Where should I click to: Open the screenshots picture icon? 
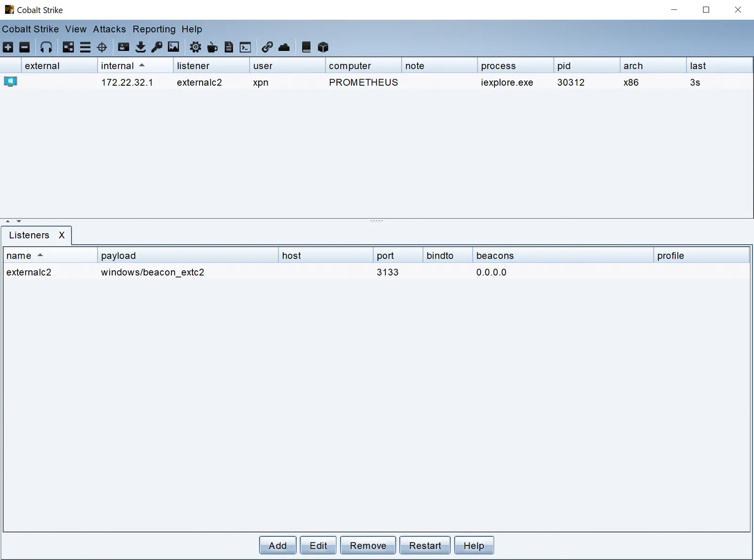tap(173, 47)
